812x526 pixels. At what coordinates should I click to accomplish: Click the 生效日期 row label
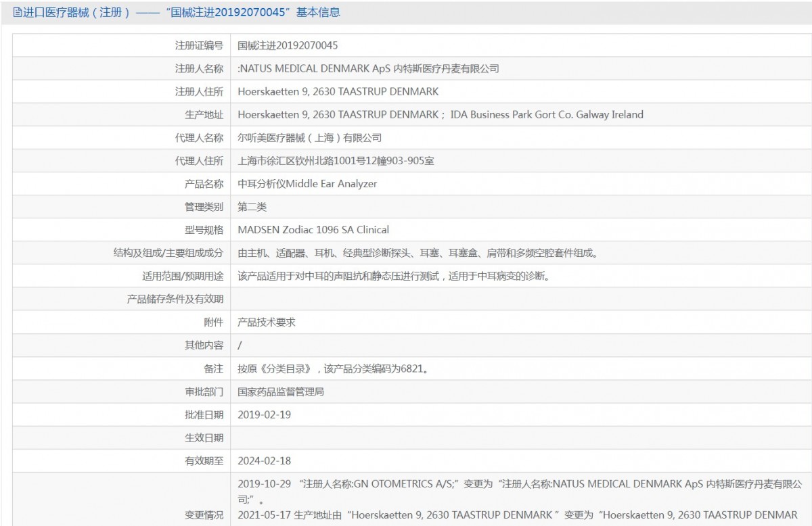point(204,437)
